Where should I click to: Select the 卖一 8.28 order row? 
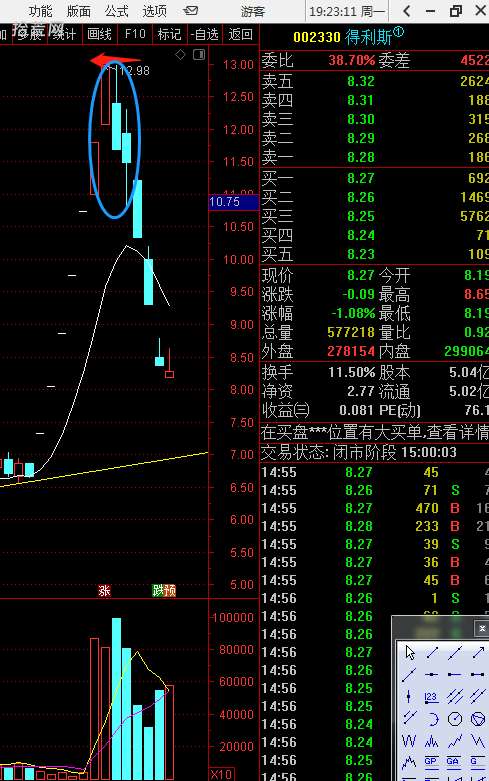[374, 157]
